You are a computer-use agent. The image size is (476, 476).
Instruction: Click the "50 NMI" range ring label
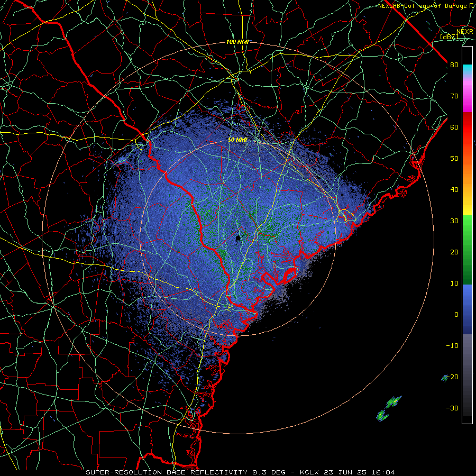click(237, 140)
